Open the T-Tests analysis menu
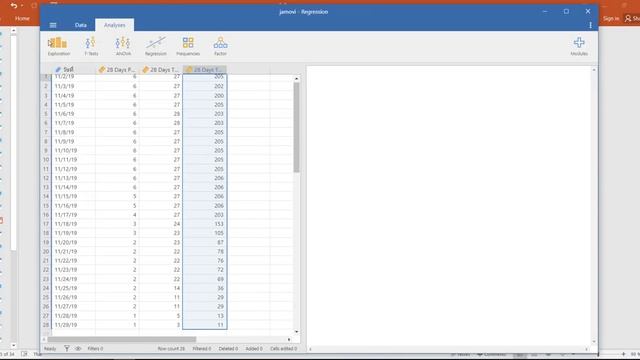The width and height of the screenshot is (640, 360). click(x=91, y=46)
